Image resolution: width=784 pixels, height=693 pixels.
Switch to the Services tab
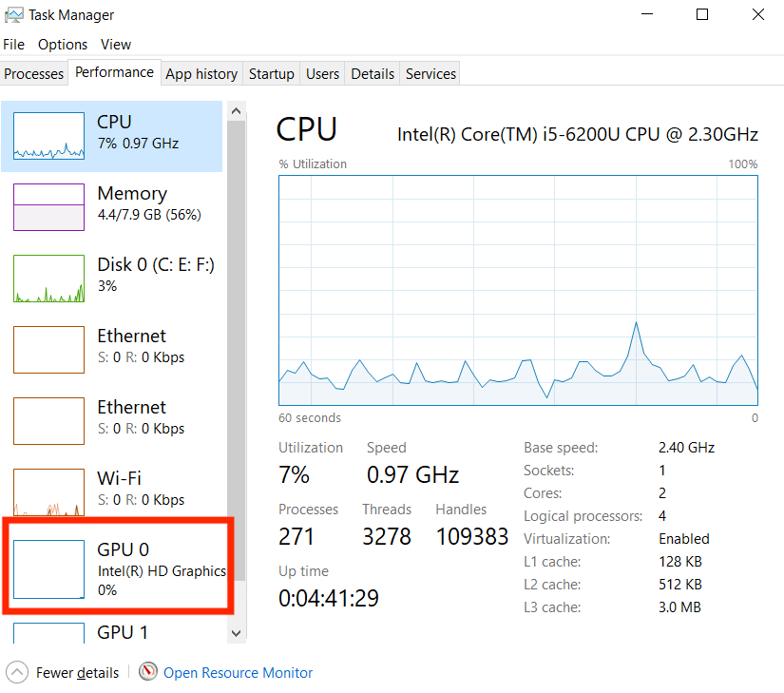pos(430,73)
